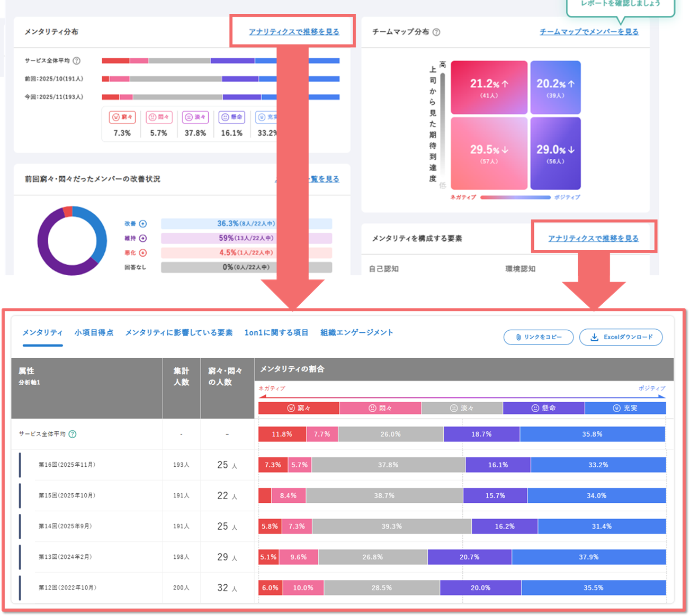Select the 第13回(2024年2月) row label
This screenshot has width=690, height=616.
point(65,557)
